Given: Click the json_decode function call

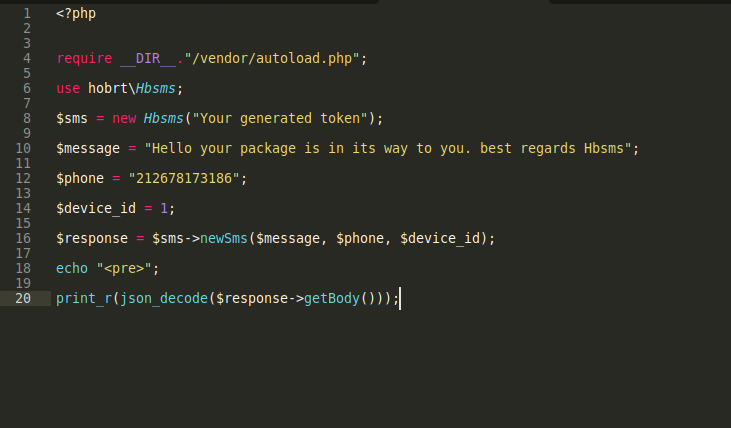Looking at the screenshot, I should 162,298.
